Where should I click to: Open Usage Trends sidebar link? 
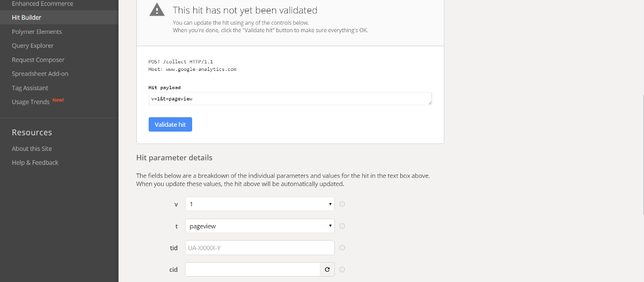pos(31,102)
